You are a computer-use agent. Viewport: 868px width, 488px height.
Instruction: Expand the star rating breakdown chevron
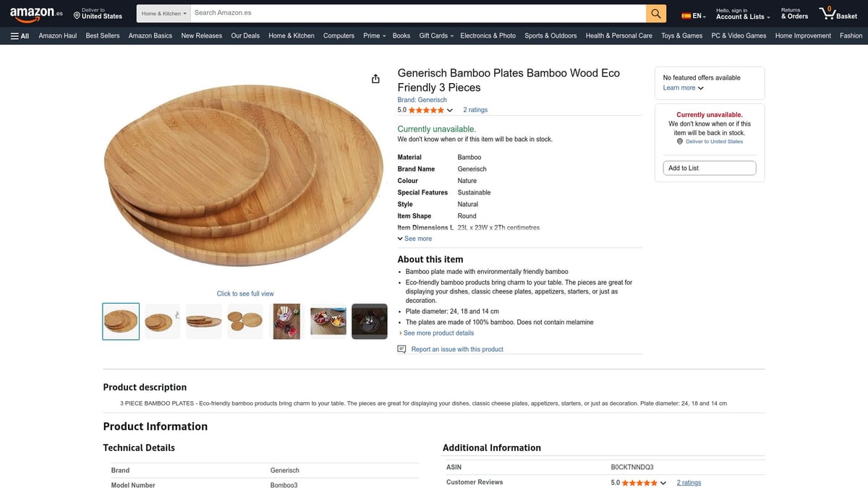coord(450,111)
